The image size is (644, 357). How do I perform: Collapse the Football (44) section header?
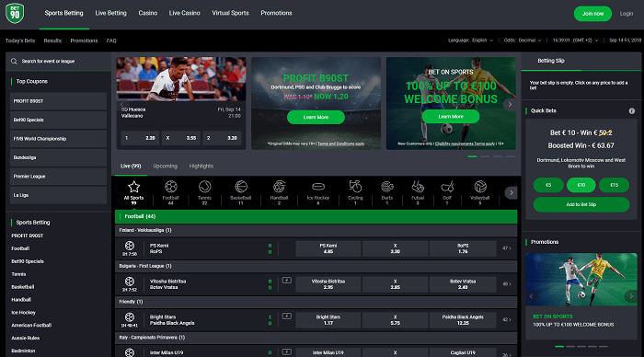click(316, 216)
